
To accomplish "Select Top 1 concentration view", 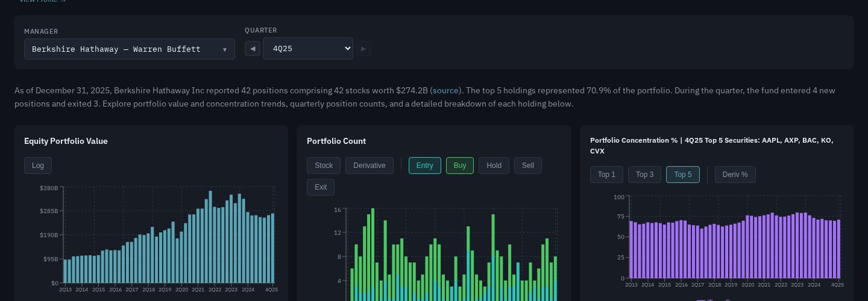I will click(x=606, y=175).
